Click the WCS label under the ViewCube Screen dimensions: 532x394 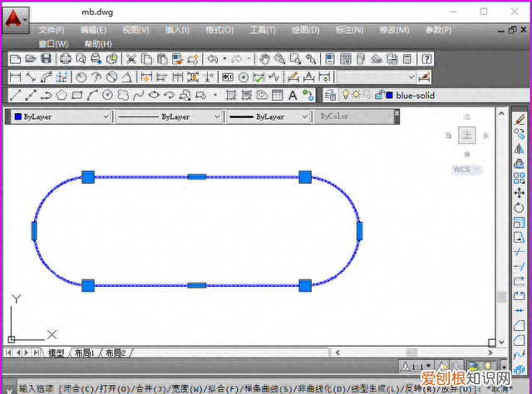pyautogui.click(x=462, y=169)
